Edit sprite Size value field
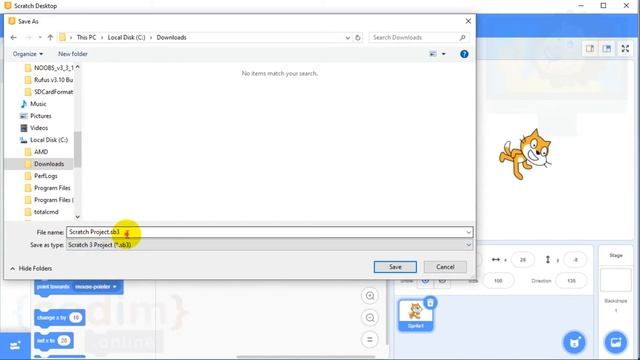 tap(498, 281)
